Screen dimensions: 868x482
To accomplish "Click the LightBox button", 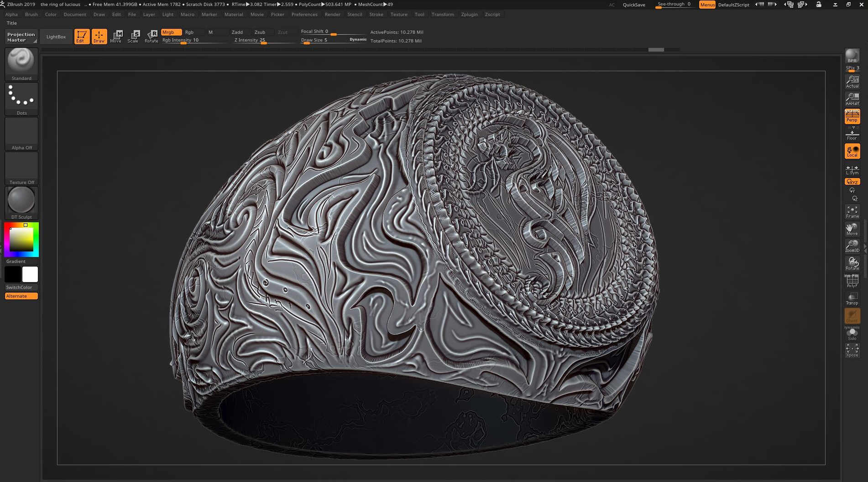I will point(56,37).
